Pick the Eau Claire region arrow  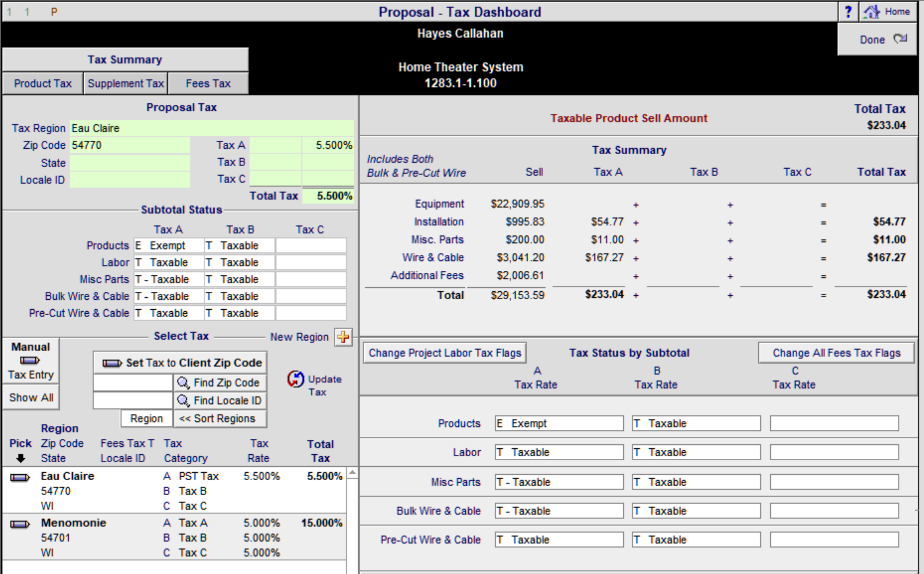(20, 477)
